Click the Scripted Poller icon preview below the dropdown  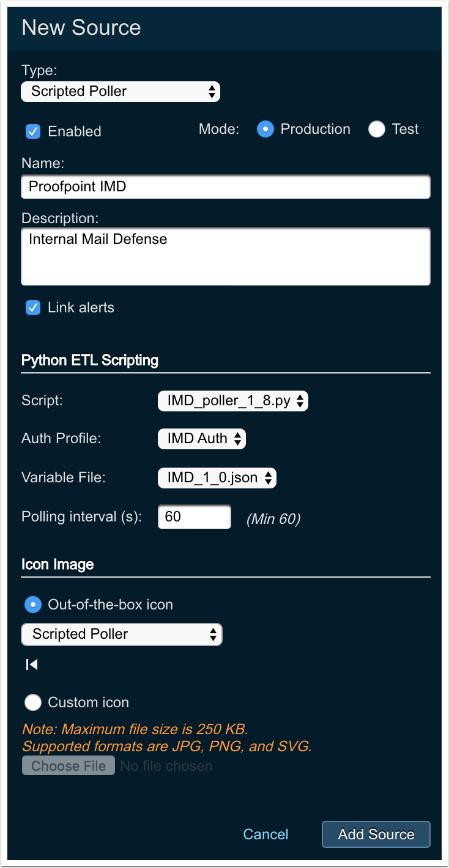(x=32, y=664)
